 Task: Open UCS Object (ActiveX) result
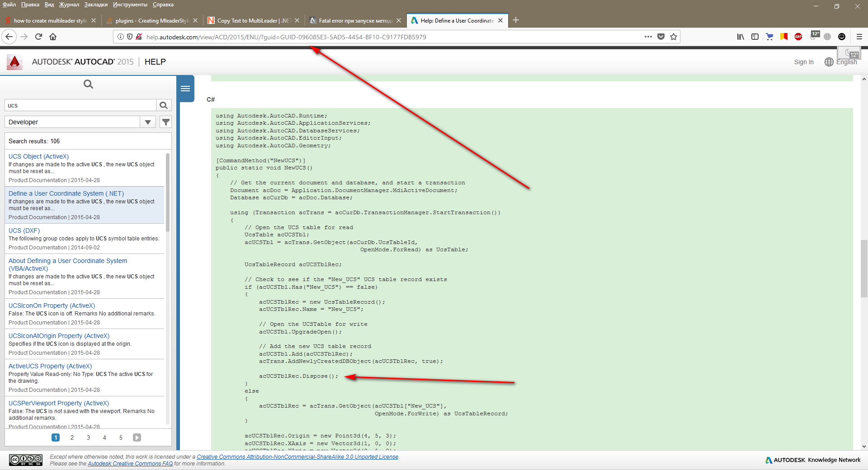[x=38, y=156]
